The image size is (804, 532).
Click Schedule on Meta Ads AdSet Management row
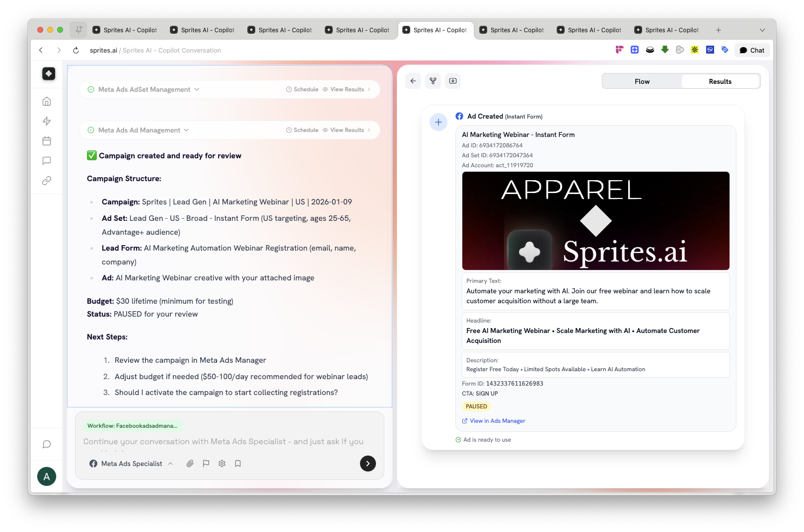coord(302,89)
